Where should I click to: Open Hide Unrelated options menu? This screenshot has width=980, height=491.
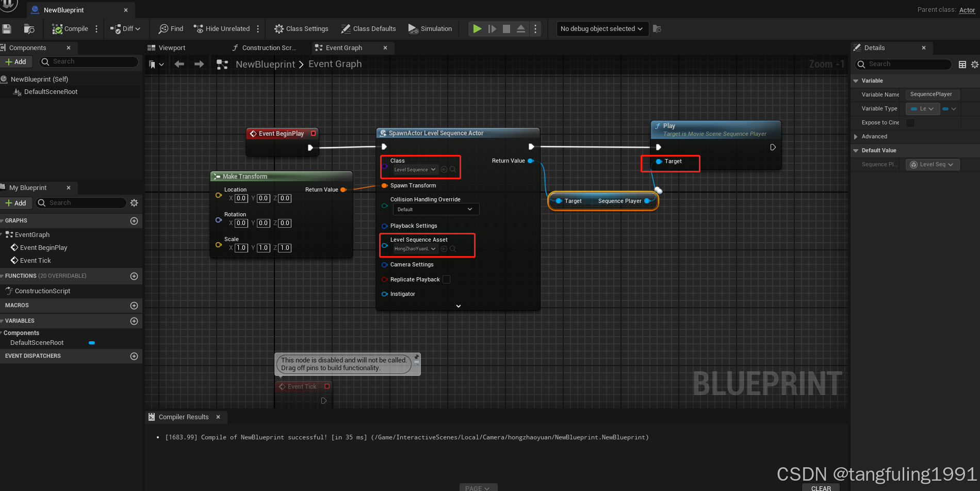pyautogui.click(x=258, y=29)
